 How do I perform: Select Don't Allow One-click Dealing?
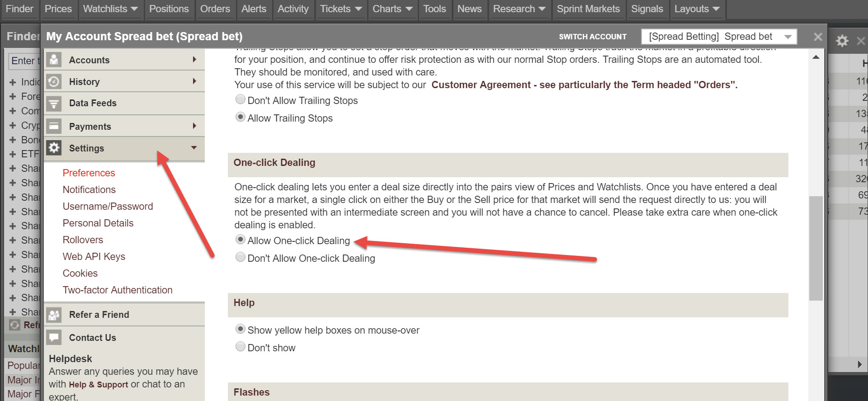click(x=241, y=258)
